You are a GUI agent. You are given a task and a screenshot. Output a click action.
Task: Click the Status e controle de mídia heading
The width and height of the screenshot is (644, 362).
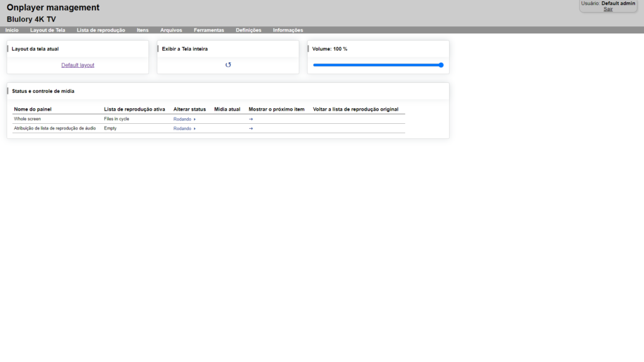coord(43,91)
